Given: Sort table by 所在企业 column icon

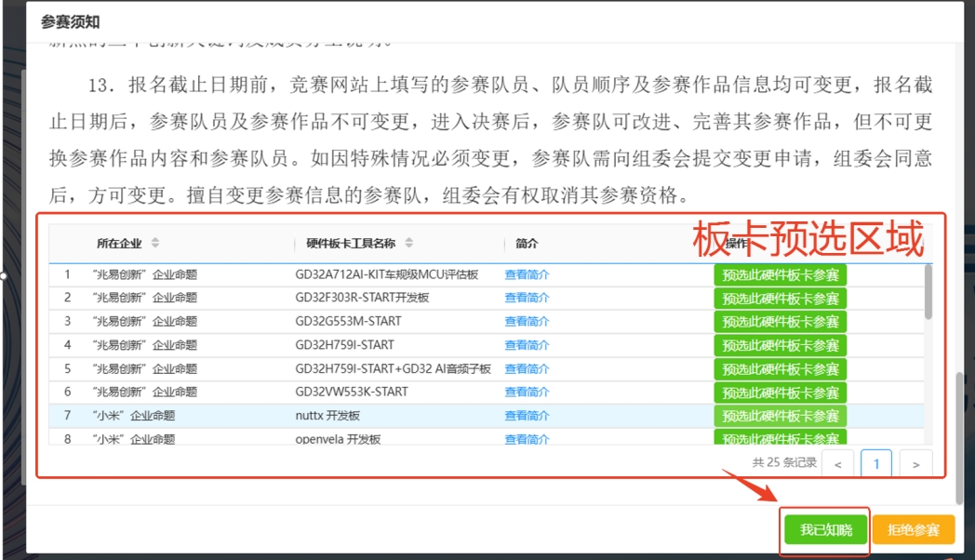Looking at the screenshot, I should pos(155,244).
